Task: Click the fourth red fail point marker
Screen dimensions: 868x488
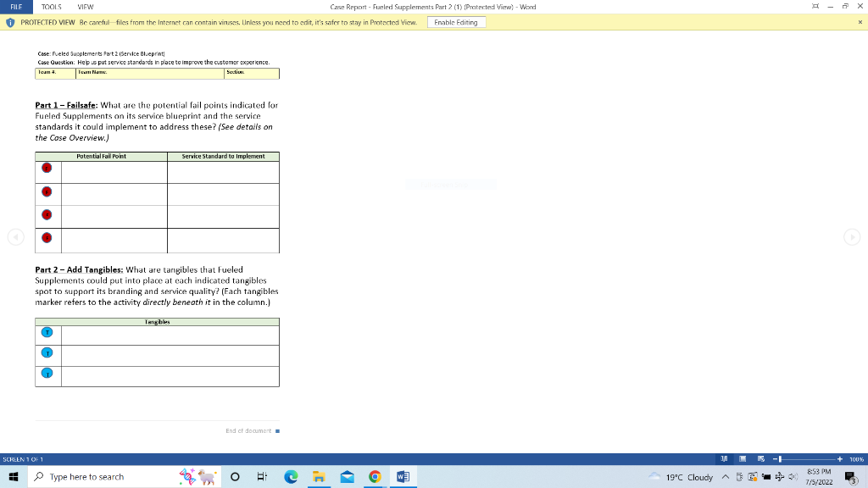Action: (47, 238)
